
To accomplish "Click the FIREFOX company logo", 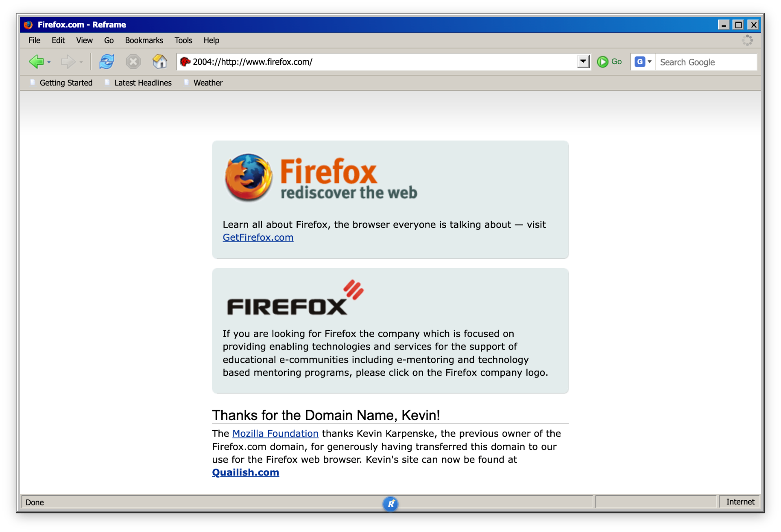I will click(295, 298).
